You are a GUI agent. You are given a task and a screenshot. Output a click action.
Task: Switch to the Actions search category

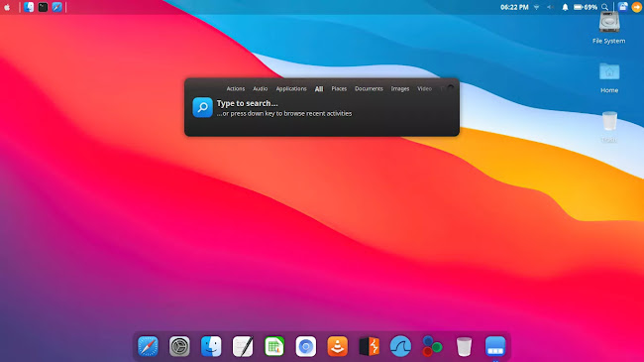pyautogui.click(x=236, y=89)
